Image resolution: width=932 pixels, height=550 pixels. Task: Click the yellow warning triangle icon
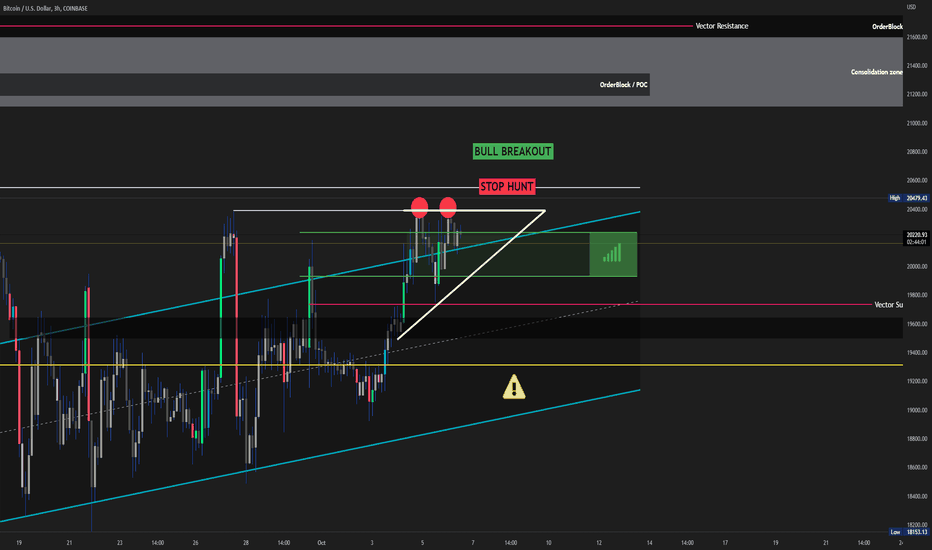(514, 387)
